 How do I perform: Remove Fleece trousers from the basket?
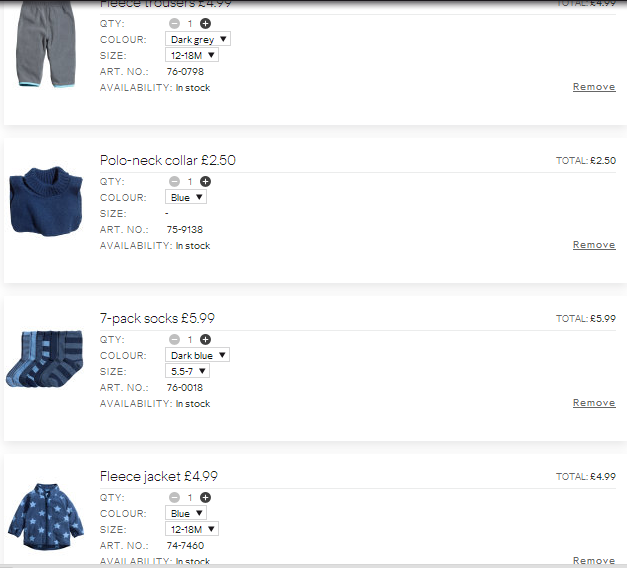point(594,87)
